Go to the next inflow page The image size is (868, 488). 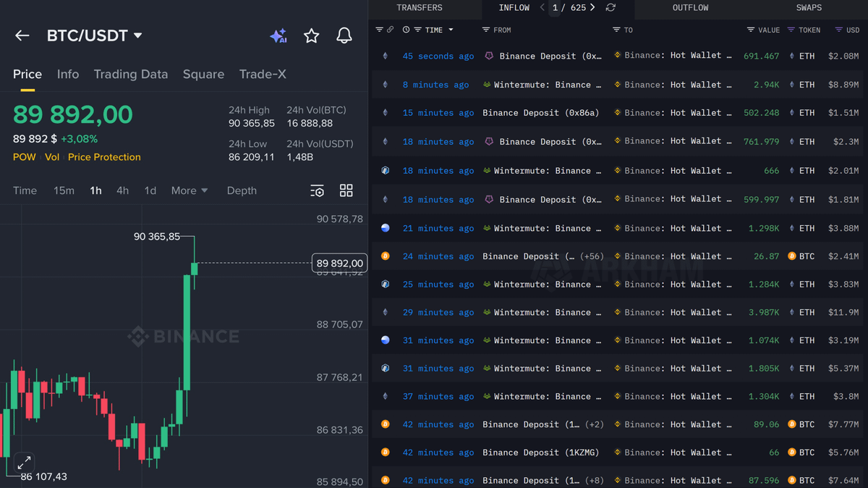pos(592,8)
